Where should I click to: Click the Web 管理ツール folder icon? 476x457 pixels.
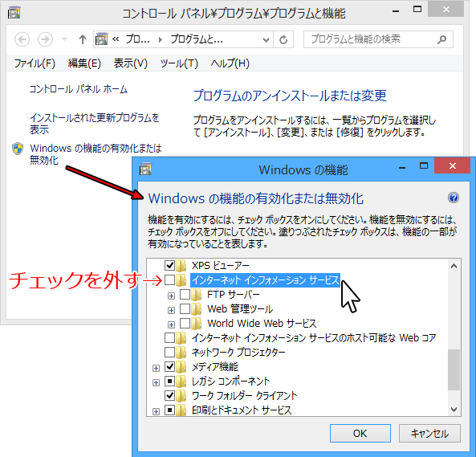tap(197, 309)
